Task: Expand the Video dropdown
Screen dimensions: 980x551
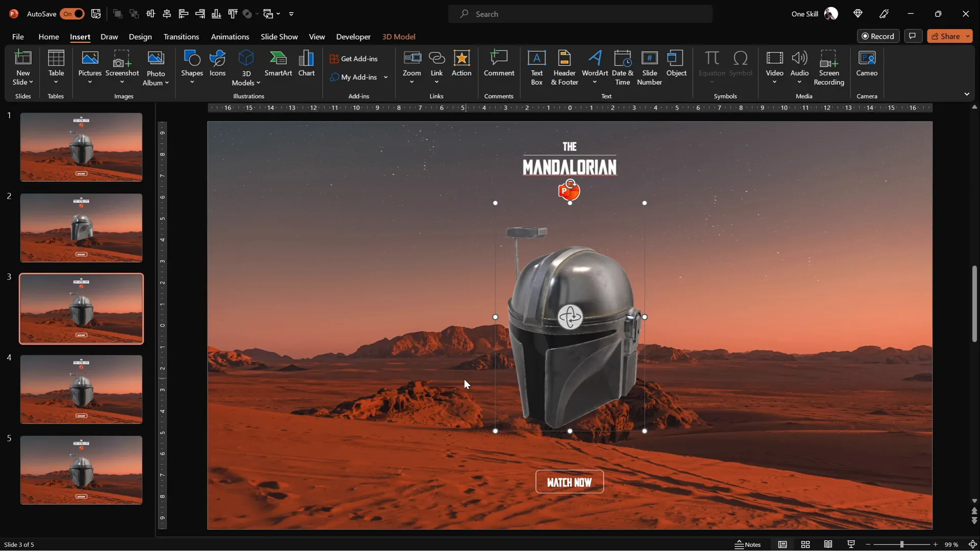Action: [774, 82]
